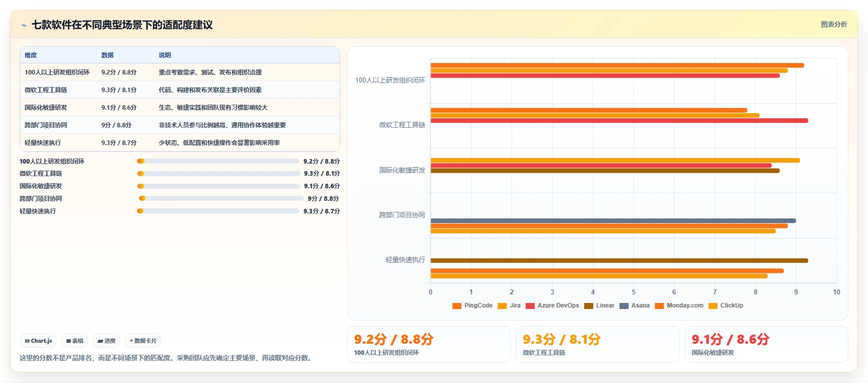Image resolution: width=868 pixels, height=383 pixels.
Task: Click the brown Linear bar under 轻量快速执行
Action: coord(619,261)
